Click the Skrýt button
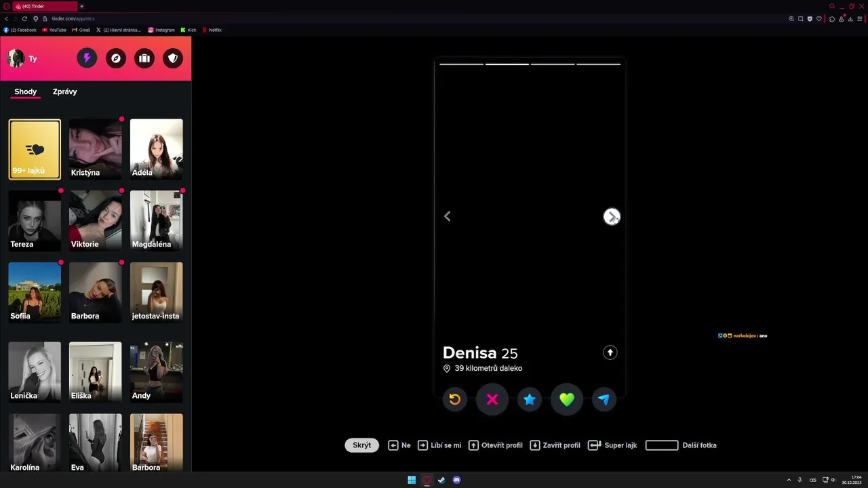 361,445
